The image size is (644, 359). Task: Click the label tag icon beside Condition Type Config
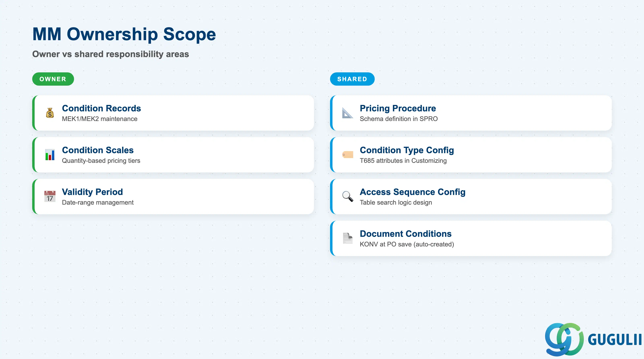coord(348,155)
